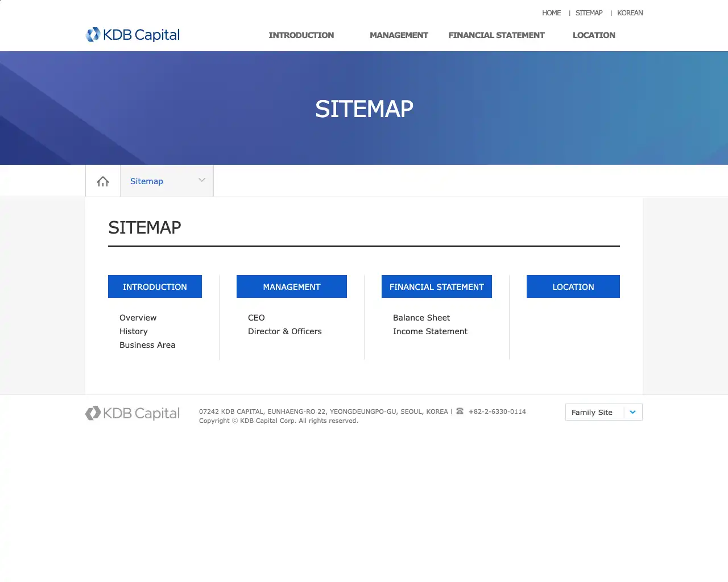Viewport: 728px width, 582px height.
Task: Expand the Sitemap breadcrumb chevron
Action: [x=201, y=180]
